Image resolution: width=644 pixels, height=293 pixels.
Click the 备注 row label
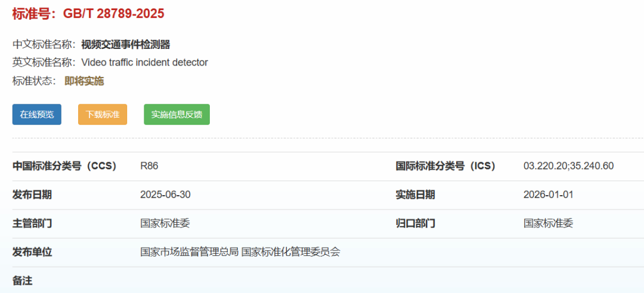[22, 280]
